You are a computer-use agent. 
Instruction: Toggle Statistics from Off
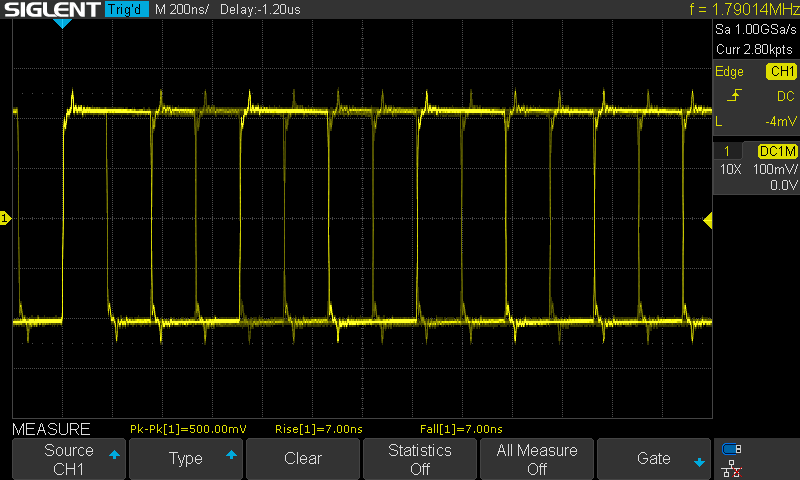[420, 459]
